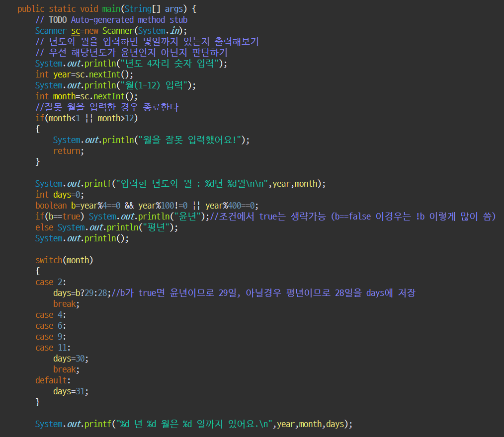Click the 'days=31;' assignment
This screenshot has height=437, width=504.
(x=71, y=391)
